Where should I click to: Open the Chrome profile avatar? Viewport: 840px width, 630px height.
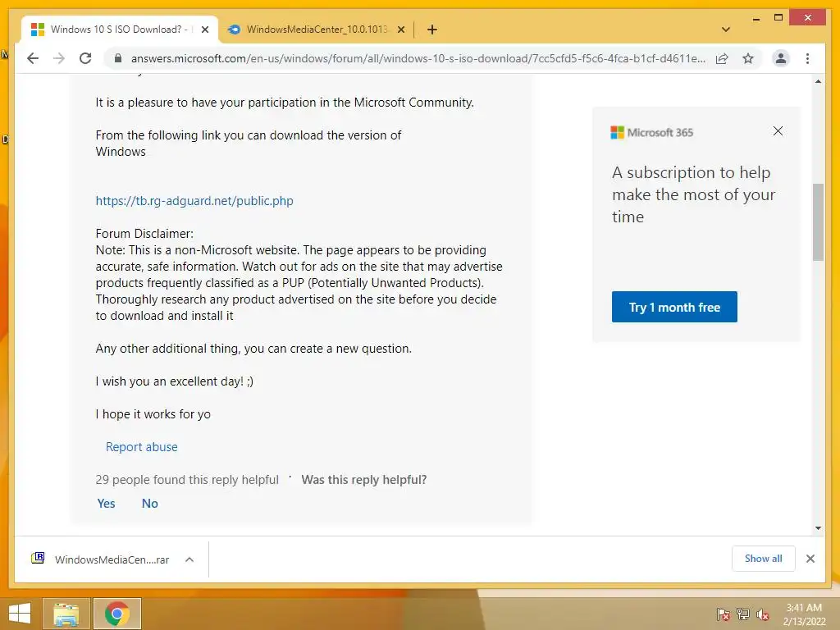pyautogui.click(x=781, y=58)
